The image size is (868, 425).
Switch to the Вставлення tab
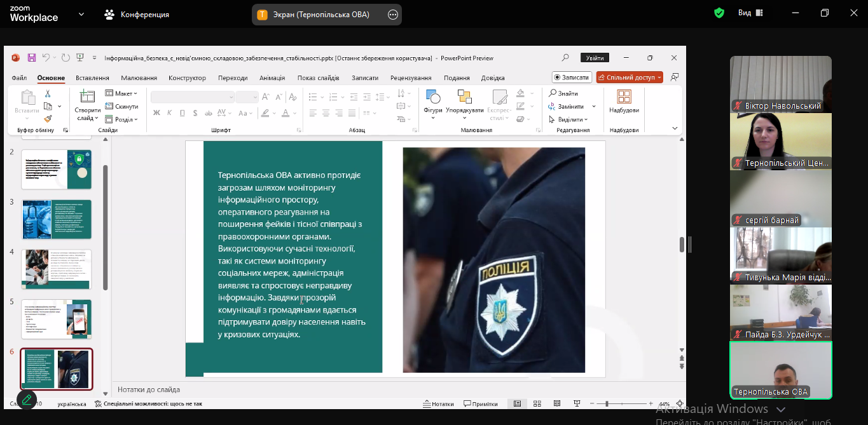92,78
